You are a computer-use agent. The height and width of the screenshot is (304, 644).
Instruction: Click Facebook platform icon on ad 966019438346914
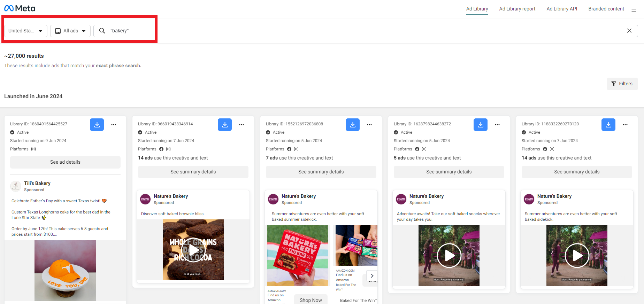point(161,149)
